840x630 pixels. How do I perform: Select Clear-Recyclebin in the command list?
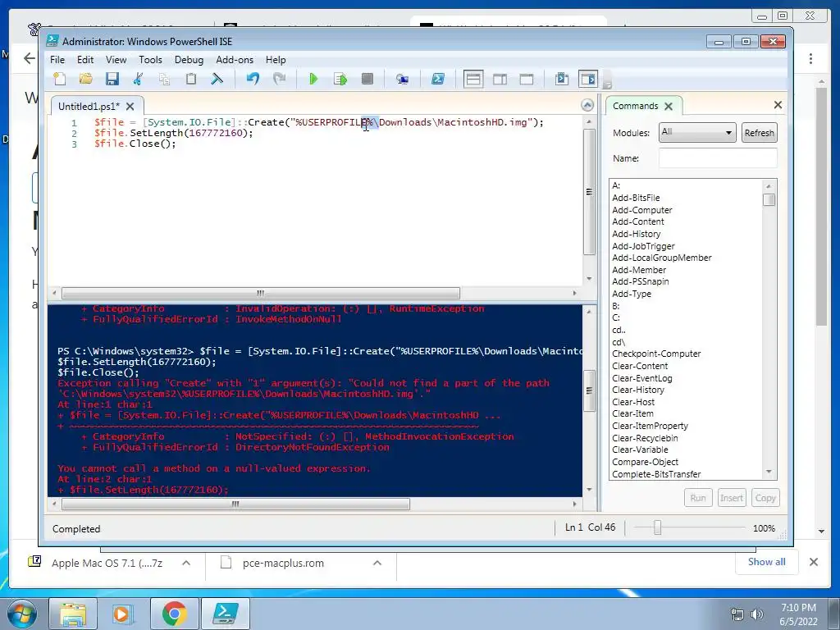(x=645, y=438)
